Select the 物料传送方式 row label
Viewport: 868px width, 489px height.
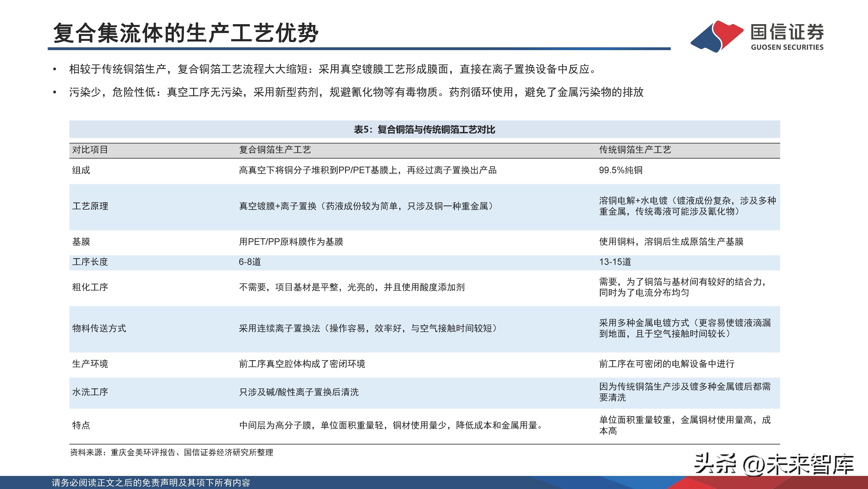click(99, 328)
